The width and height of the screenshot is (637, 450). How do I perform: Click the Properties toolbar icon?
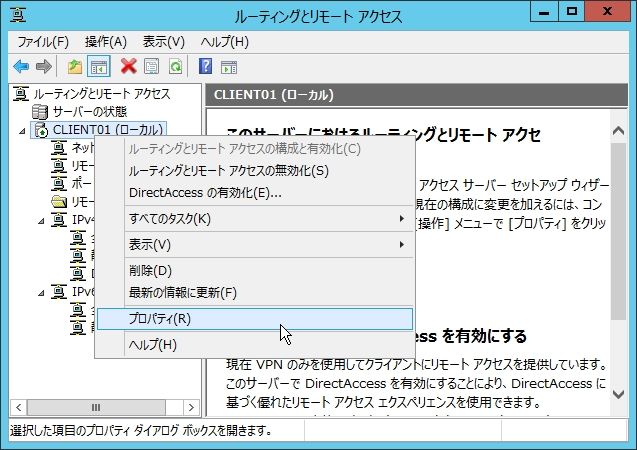[x=152, y=66]
